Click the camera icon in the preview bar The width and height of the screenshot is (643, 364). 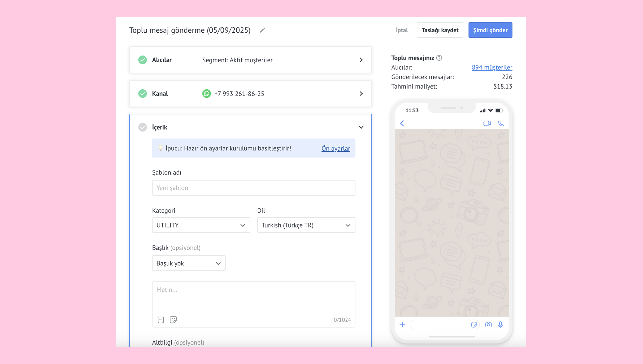point(488,325)
